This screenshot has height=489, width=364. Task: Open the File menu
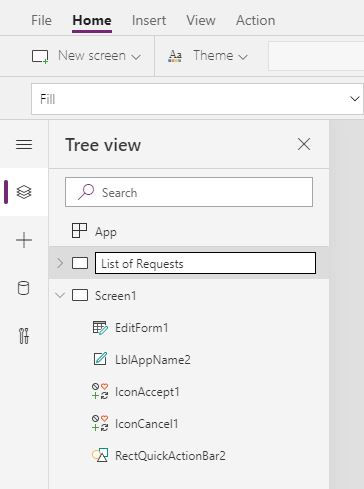coord(41,20)
